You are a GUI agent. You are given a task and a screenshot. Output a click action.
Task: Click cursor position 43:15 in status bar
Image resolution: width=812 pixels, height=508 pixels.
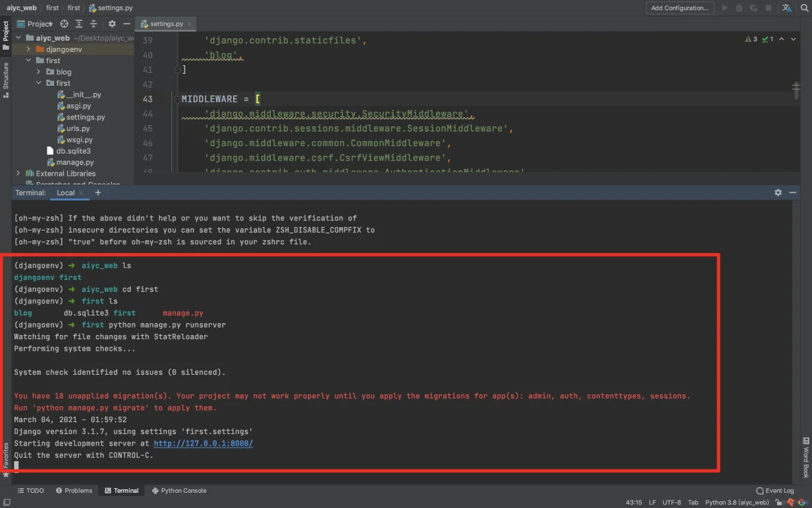(634, 503)
